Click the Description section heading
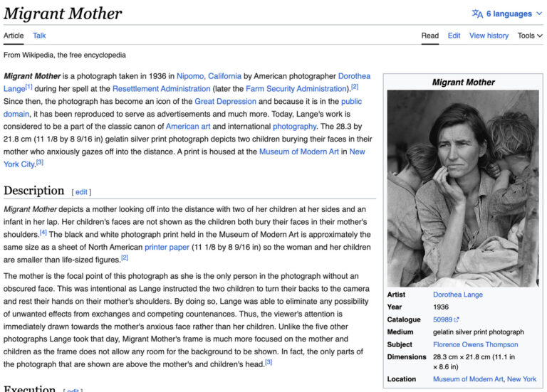Image resolution: width=547 pixels, height=392 pixels. pos(34,191)
